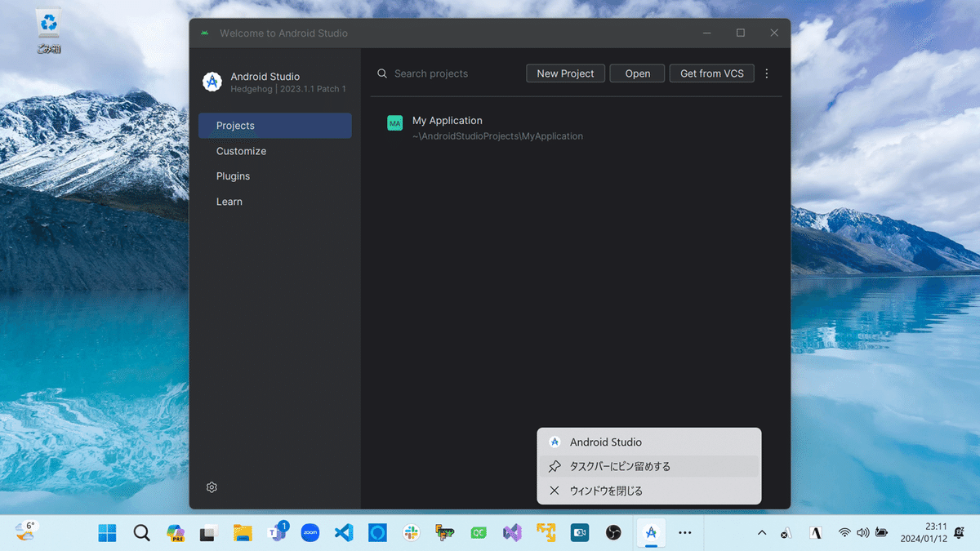
Task: Click the Android Studio taskbar icon
Action: click(x=651, y=533)
